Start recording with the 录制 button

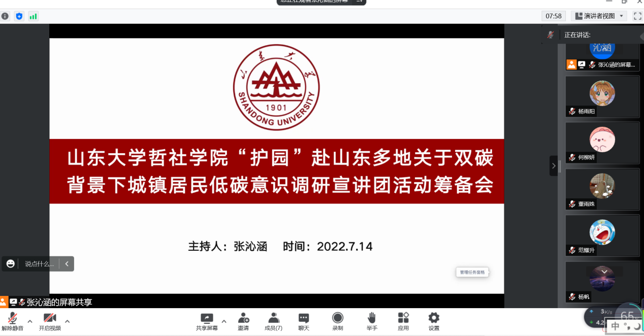pos(338,321)
